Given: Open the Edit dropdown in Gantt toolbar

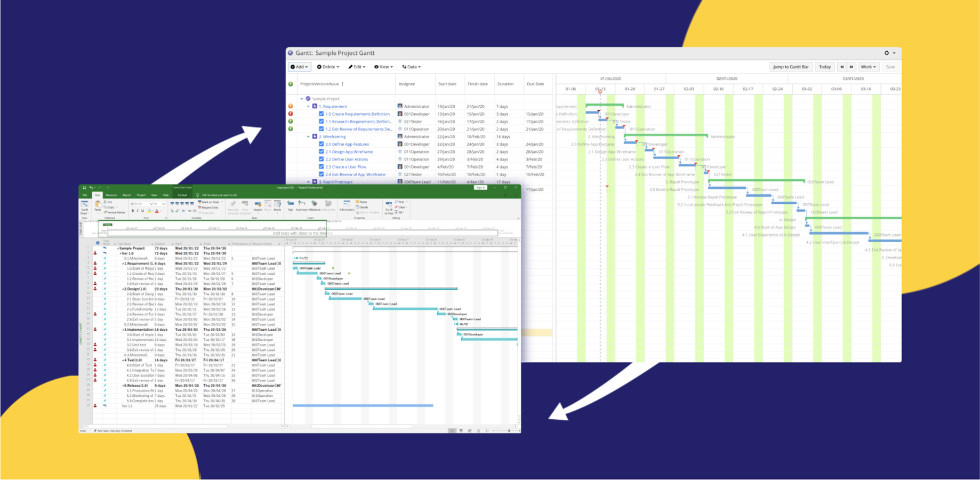Looking at the screenshot, I should 357,67.
